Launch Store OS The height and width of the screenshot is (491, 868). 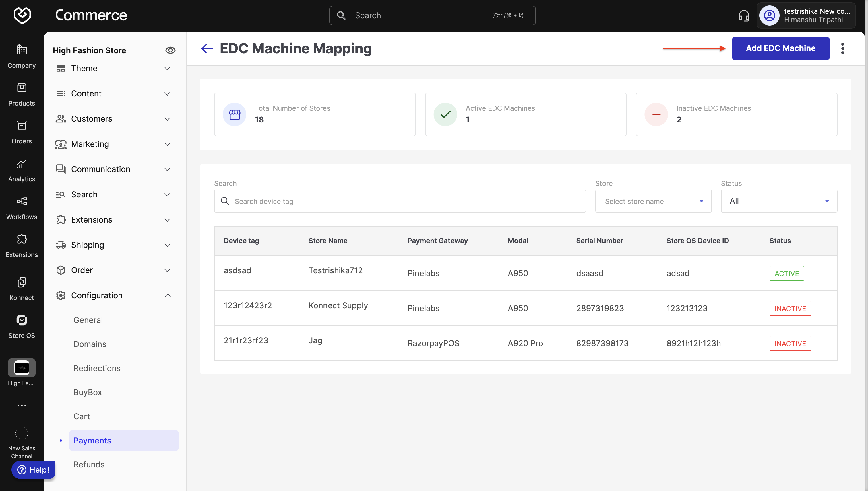coord(22,326)
